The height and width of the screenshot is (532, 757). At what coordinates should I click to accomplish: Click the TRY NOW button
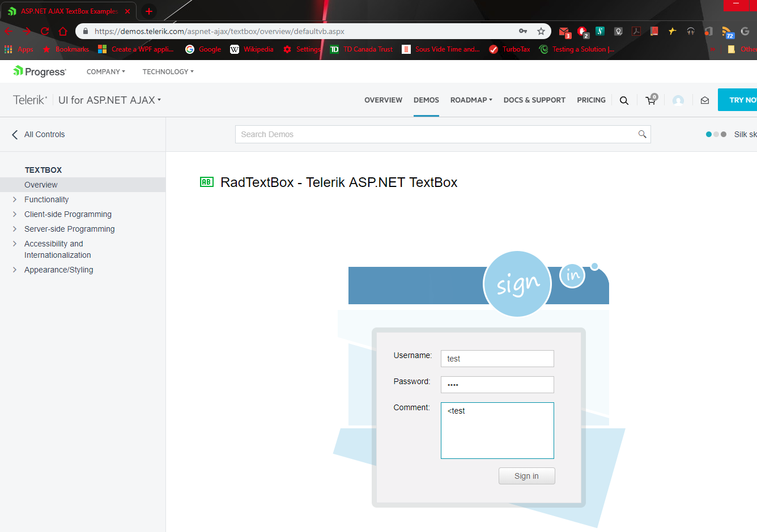point(738,100)
